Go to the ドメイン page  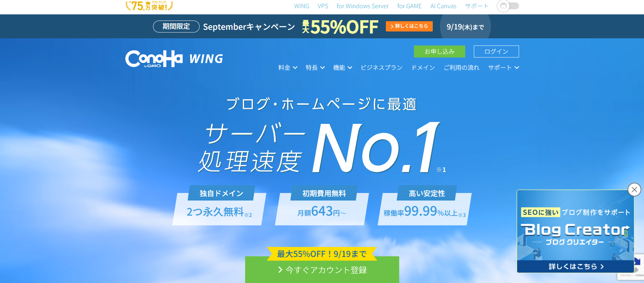pos(423,68)
